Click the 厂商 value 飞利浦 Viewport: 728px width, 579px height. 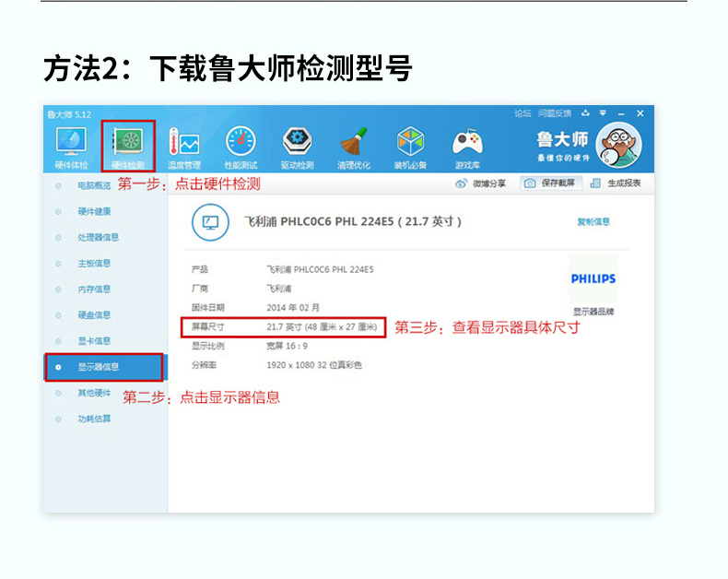[278, 289]
